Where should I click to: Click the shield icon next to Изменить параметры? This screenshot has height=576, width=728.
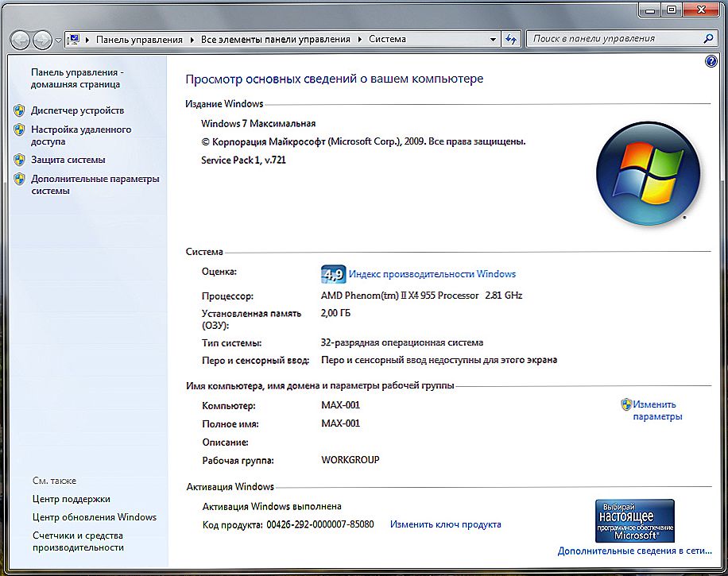[626, 404]
